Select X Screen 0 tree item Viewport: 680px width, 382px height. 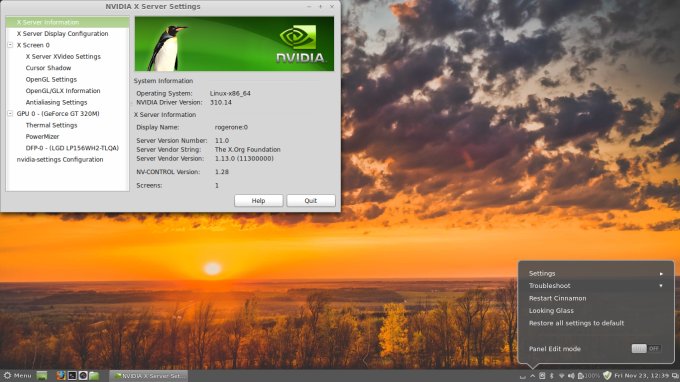tap(33, 45)
